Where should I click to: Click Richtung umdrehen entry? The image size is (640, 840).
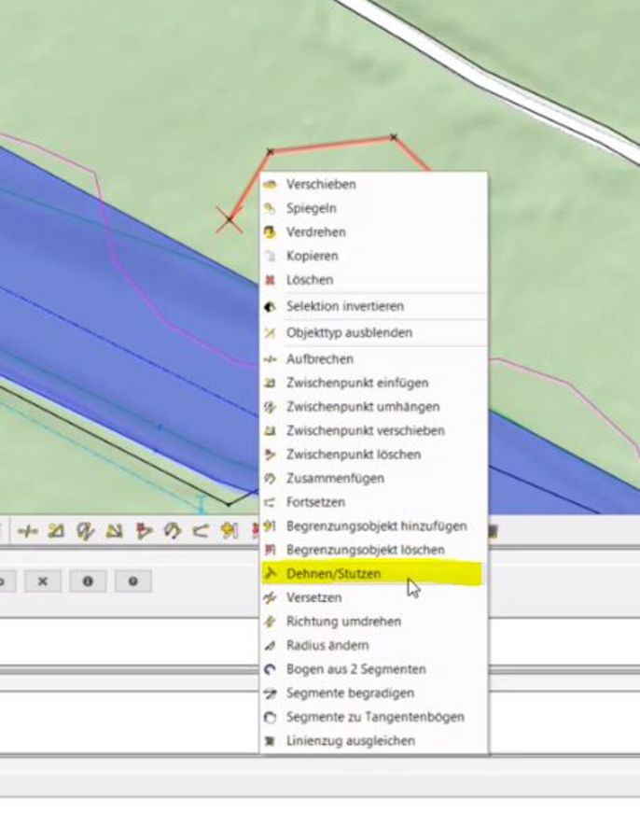374,622
